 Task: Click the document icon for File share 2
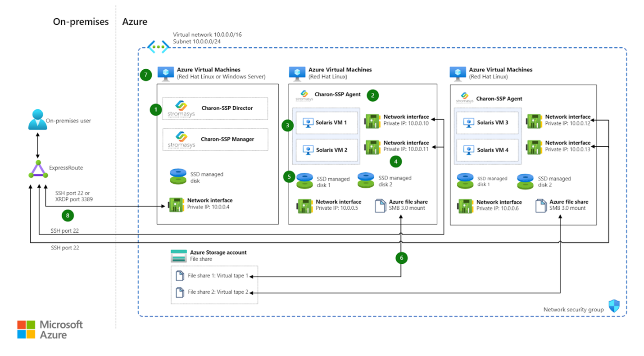click(180, 292)
